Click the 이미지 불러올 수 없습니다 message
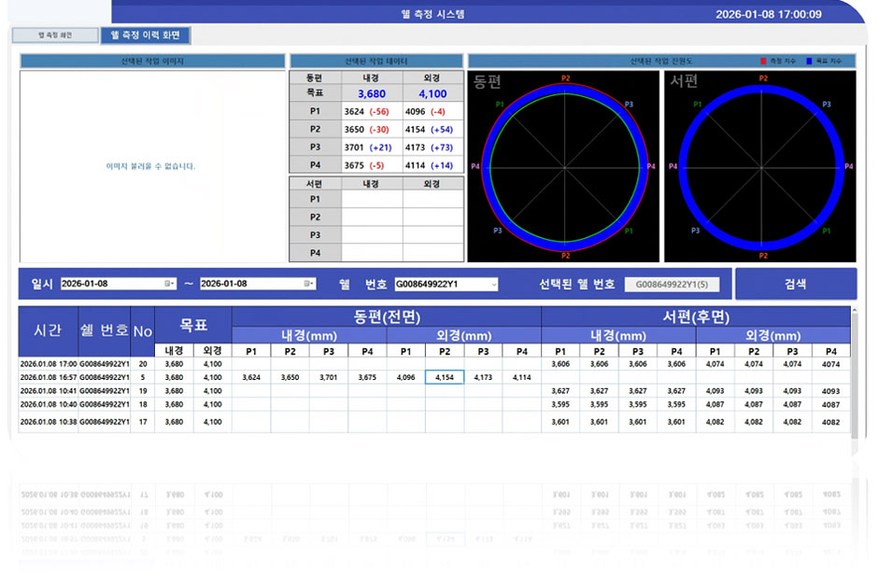878x588 pixels. (150, 166)
